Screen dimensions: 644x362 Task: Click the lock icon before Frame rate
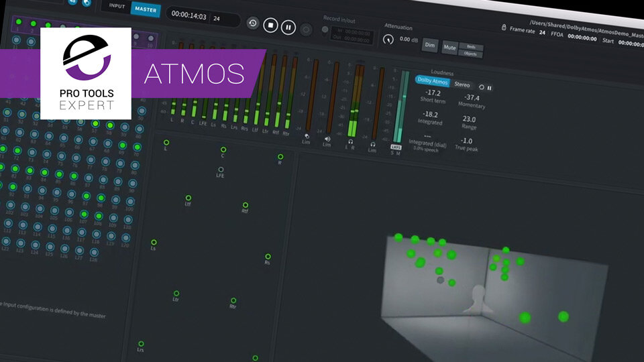click(504, 27)
